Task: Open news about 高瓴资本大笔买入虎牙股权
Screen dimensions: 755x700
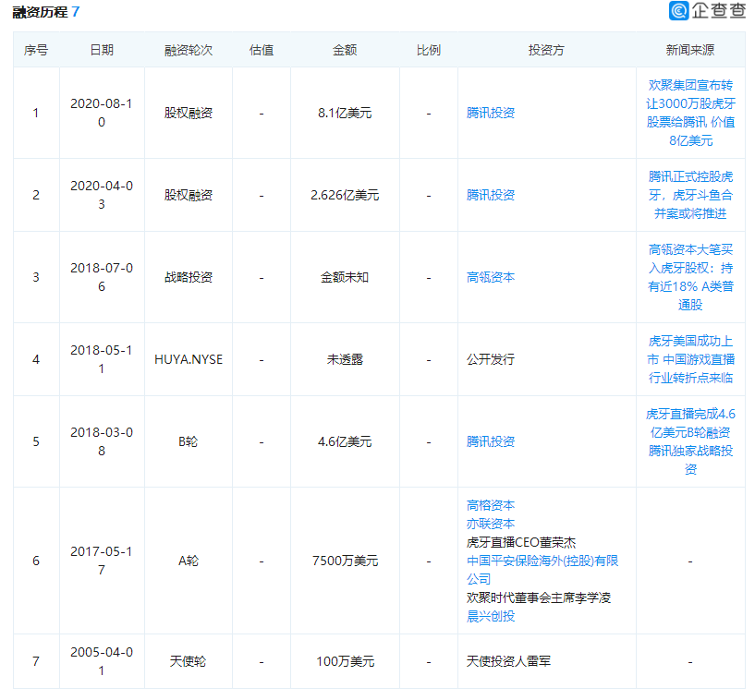Action: (693, 277)
